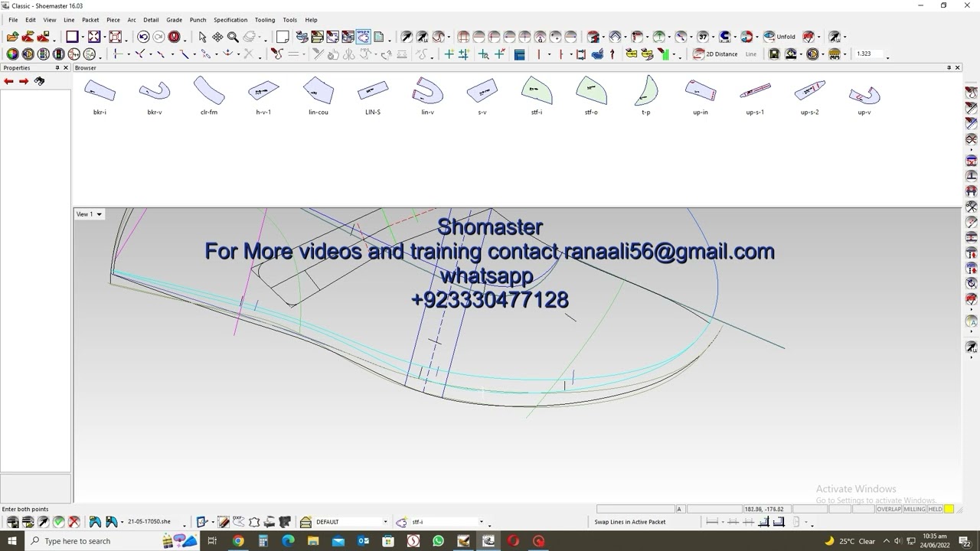Click the blue table rows icon

point(520,54)
